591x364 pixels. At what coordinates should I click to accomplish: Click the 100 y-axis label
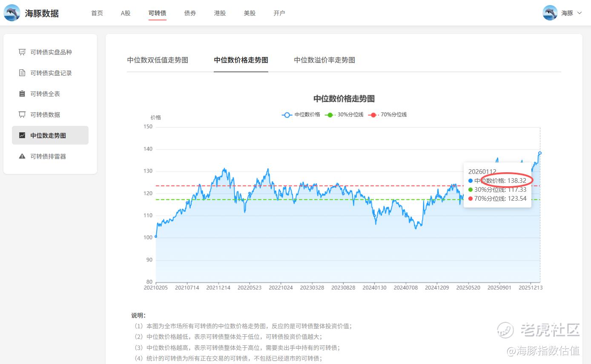(148, 238)
